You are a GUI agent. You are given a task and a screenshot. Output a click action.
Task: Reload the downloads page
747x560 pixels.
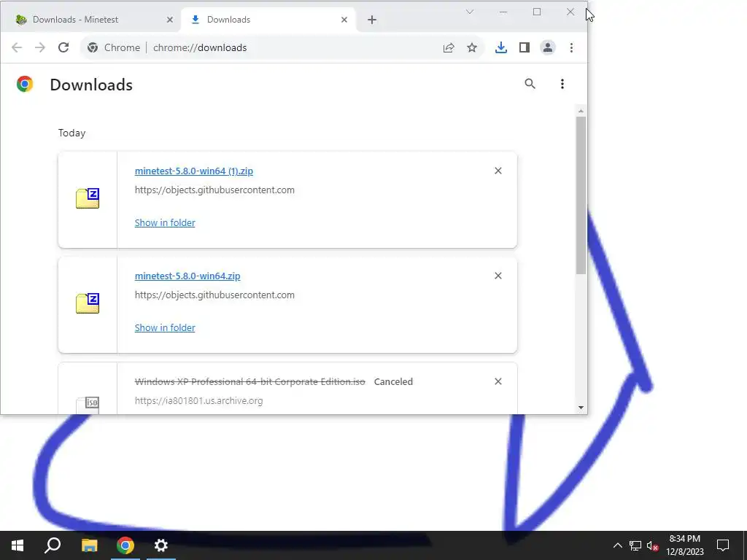63,47
